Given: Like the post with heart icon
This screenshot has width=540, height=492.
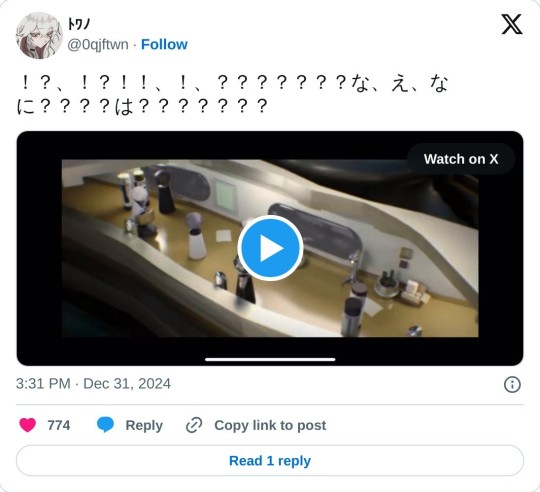Looking at the screenshot, I should click(x=28, y=425).
